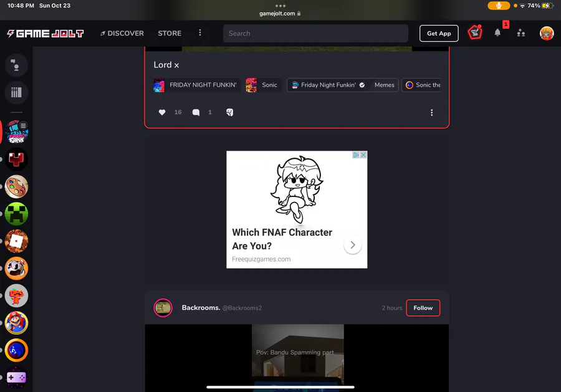Image resolution: width=561 pixels, height=392 pixels.
Task: Open the pixel strawberry character community in sidebar
Action: 16,295
